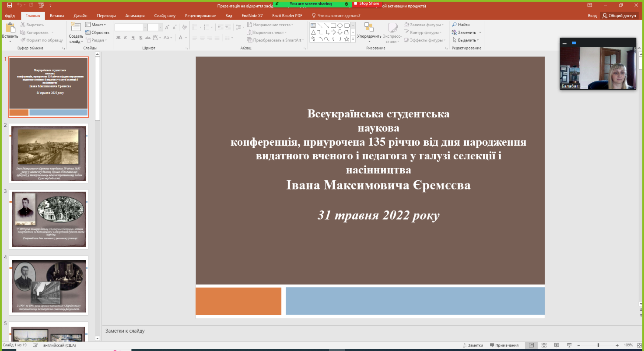
Task: Undo the last action in Quick Access
Action: click(20, 5)
